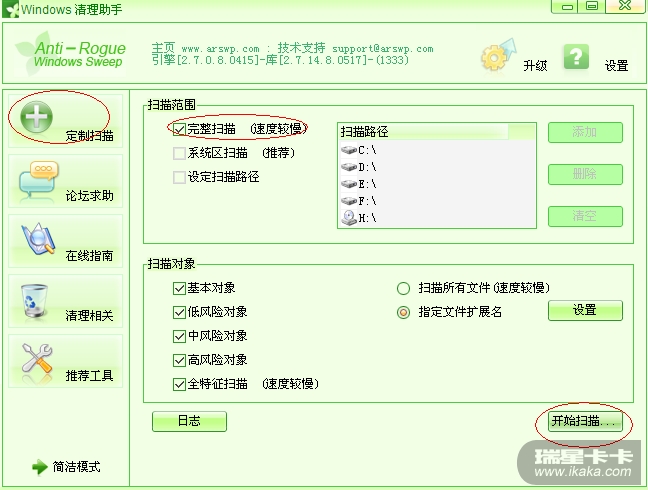
Task: Click the 添加 add path button
Action: 585,133
